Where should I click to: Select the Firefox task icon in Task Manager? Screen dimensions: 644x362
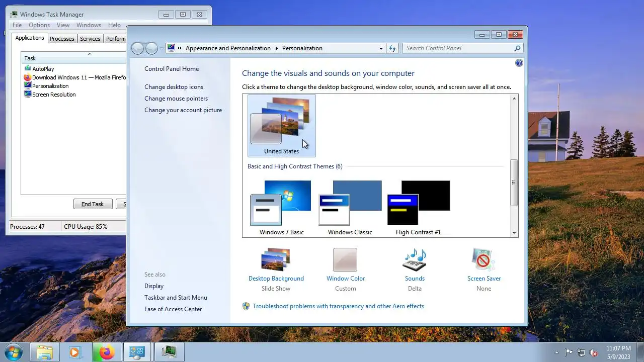pos(28,77)
